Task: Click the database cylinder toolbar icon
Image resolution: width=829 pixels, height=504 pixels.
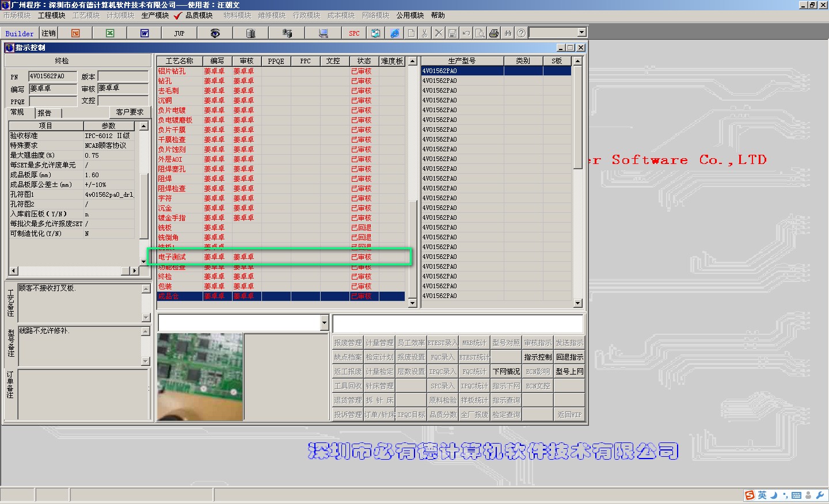Action: pyautogui.click(x=250, y=33)
